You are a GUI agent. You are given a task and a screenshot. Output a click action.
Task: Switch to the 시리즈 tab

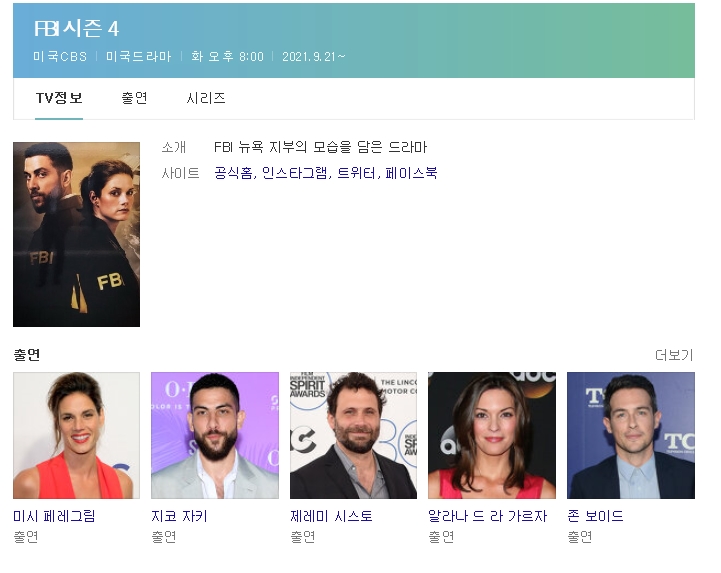point(206,98)
